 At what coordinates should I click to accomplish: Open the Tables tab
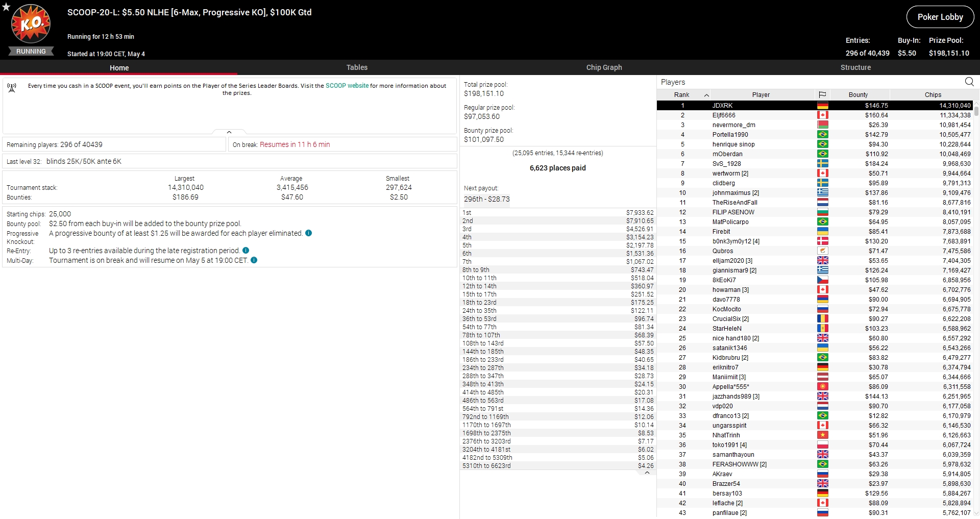click(357, 67)
